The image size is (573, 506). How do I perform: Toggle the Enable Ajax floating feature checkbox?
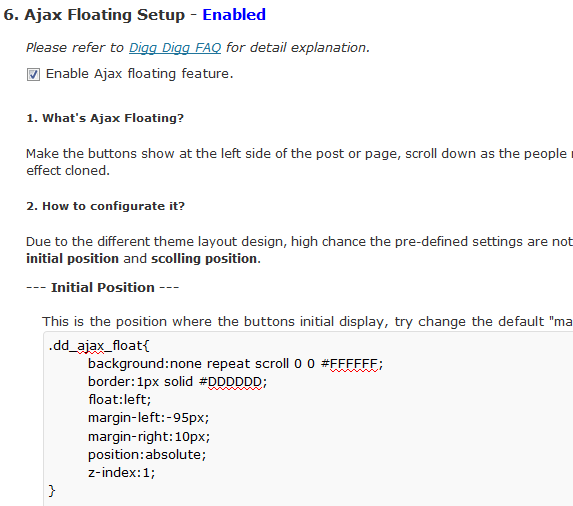pos(33,75)
